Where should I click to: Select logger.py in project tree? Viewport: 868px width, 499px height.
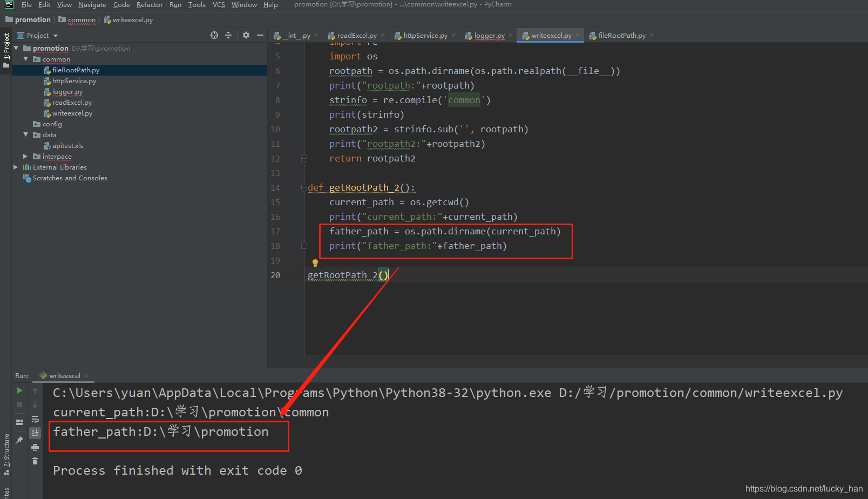click(63, 92)
